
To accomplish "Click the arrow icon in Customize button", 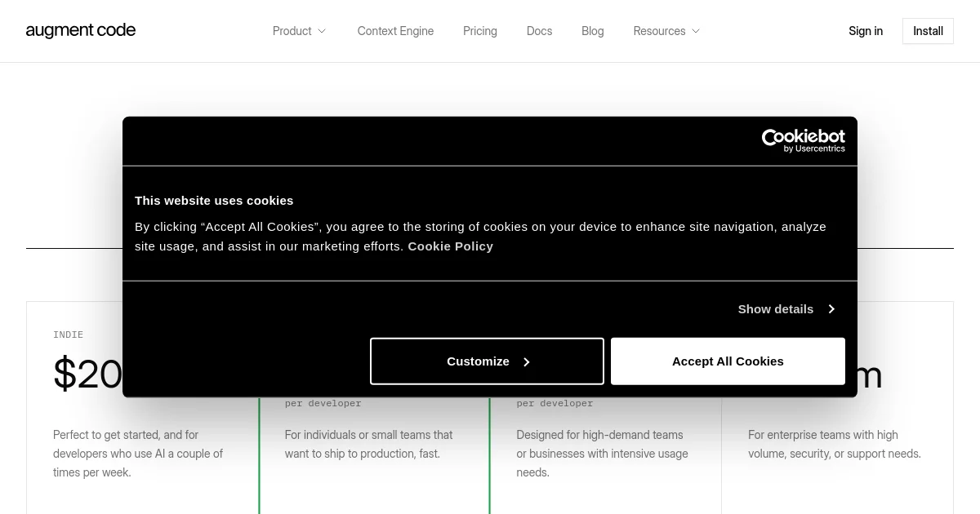I will (x=527, y=362).
